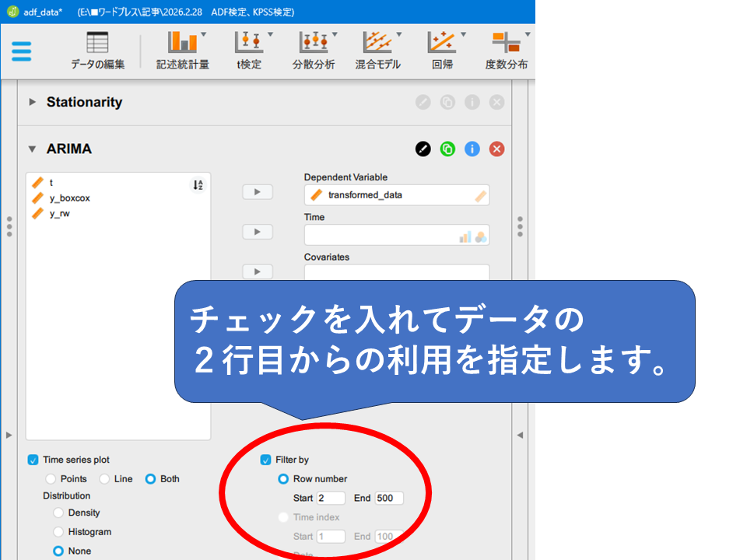This screenshot has height=560, width=747.
Task: Expand the Stationarity section
Action: (33, 102)
